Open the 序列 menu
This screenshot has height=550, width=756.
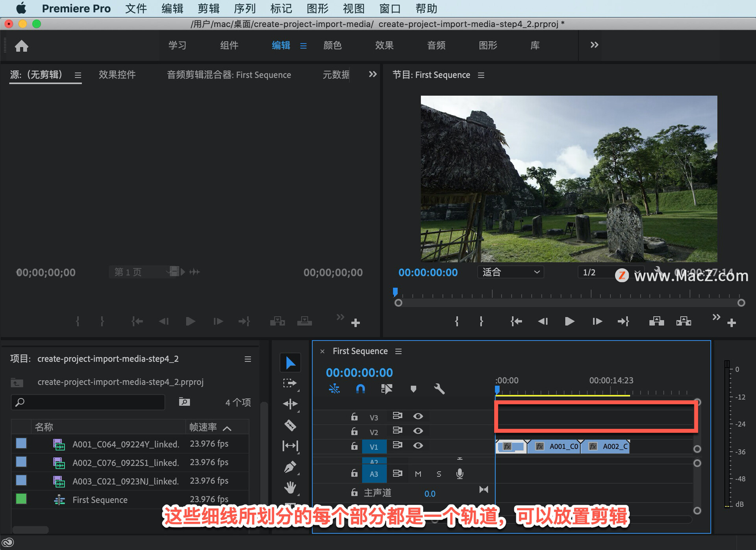pos(245,8)
